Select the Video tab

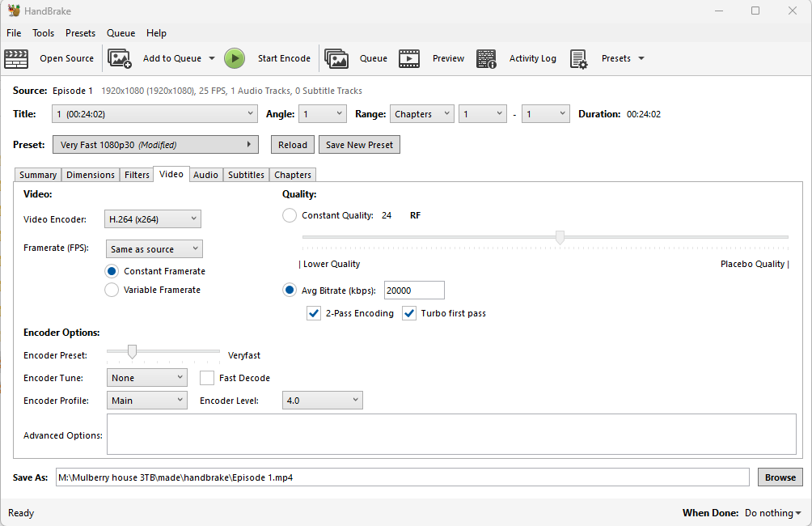pyautogui.click(x=171, y=174)
